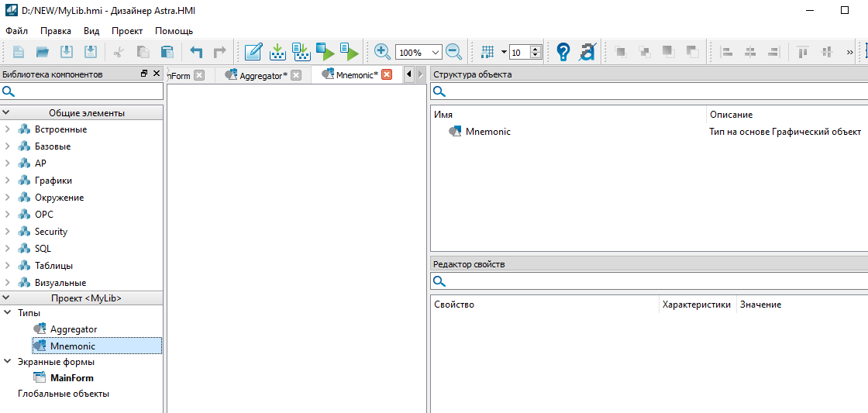Expand the Security component group
The image size is (868, 413).
(8, 232)
